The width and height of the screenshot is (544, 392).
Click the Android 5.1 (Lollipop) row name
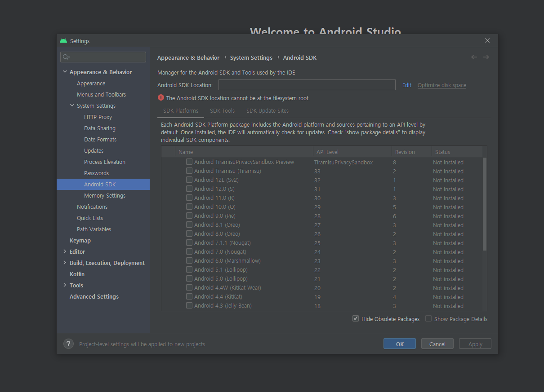pos(221,269)
